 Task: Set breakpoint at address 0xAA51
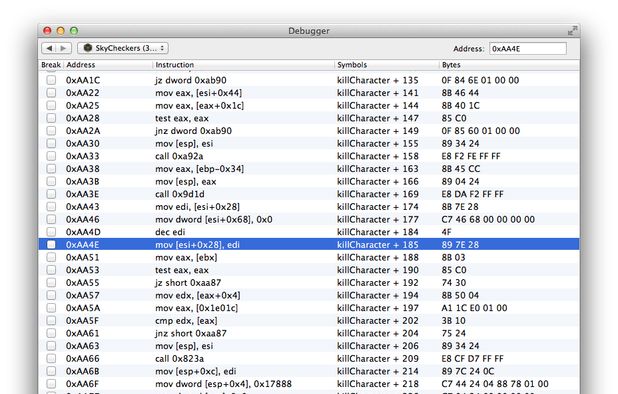point(51,257)
